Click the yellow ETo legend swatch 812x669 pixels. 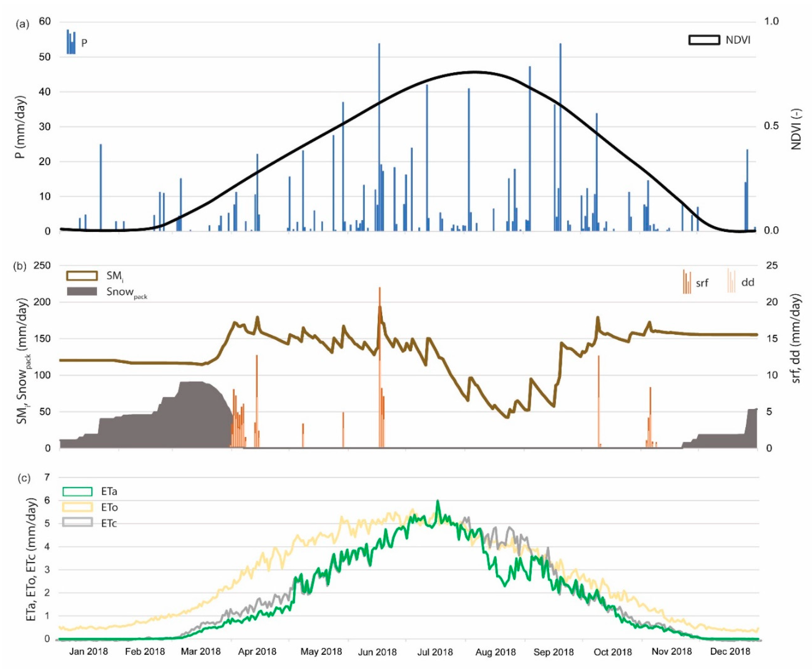click(77, 507)
